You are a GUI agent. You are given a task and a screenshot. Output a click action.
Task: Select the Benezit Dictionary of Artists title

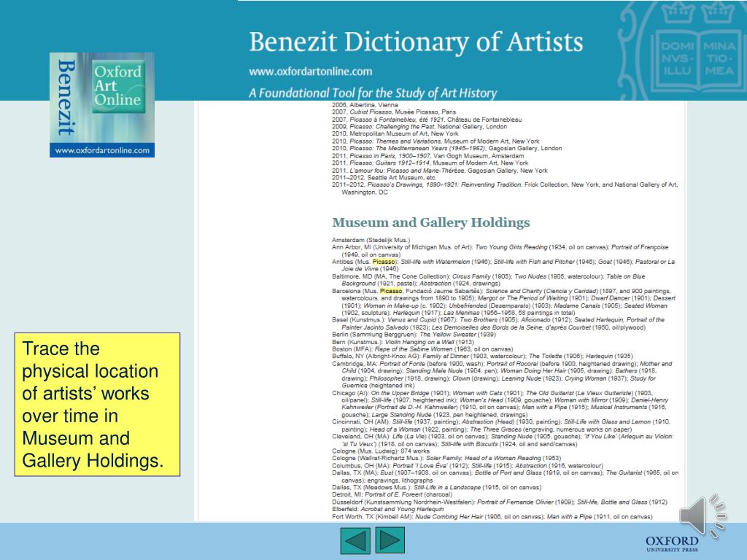(416, 42)
